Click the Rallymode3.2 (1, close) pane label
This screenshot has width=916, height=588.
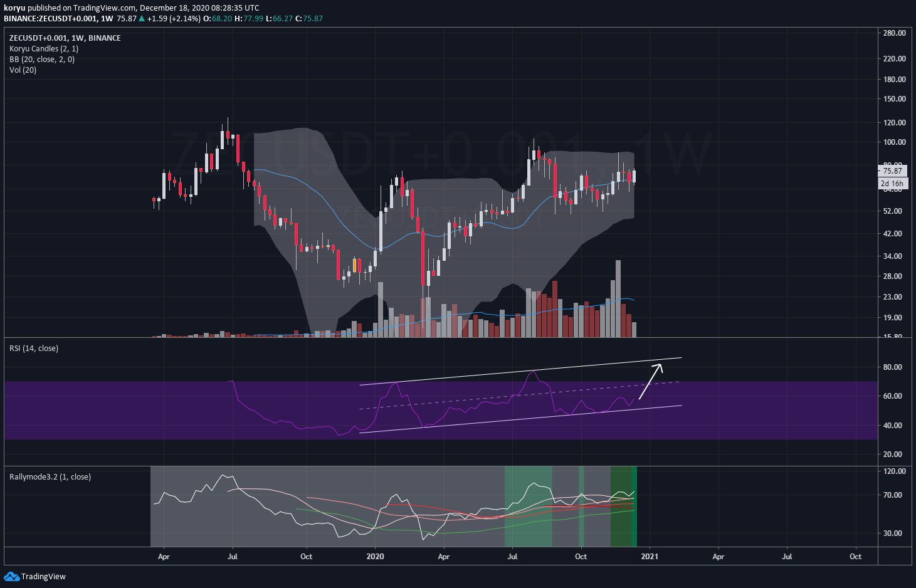[x=50, y=477]
